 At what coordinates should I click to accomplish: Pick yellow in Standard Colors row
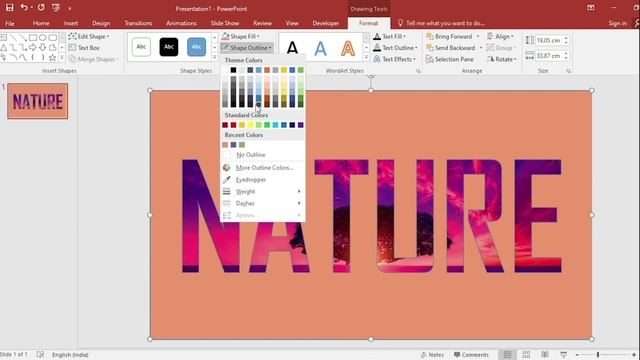tap(250, 125)
